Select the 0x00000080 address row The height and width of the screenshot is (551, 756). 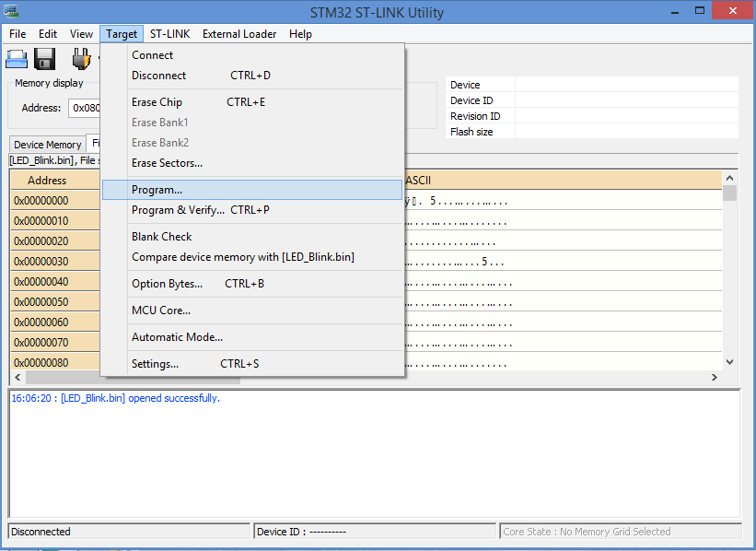coord(55,362)
